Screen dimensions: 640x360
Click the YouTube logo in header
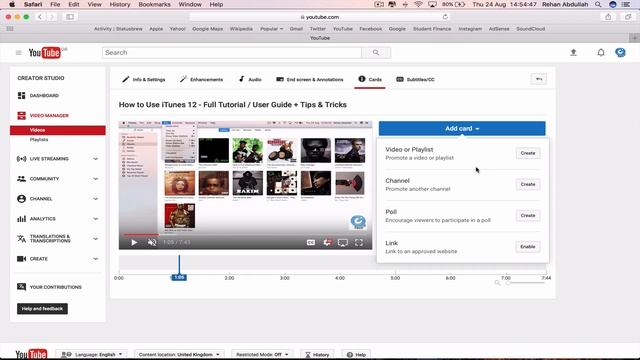click(x=44, y=53)
